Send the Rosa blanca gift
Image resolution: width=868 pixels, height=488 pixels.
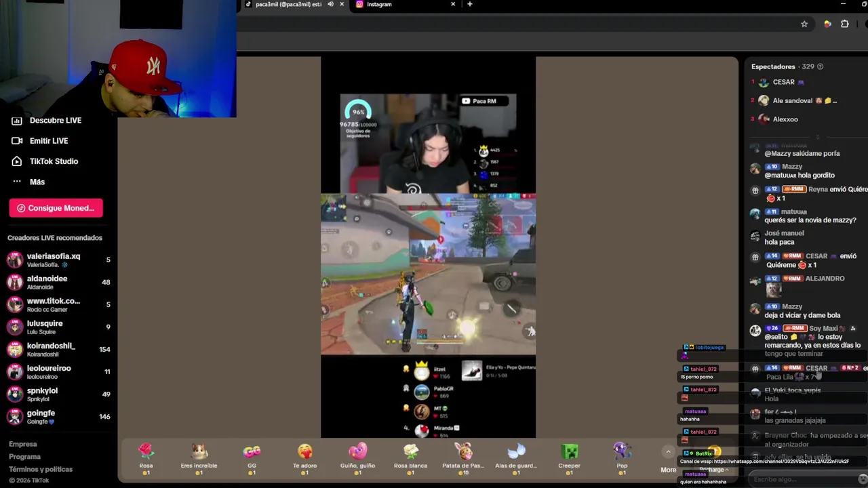pyautogui.click(x=410, y=458)
